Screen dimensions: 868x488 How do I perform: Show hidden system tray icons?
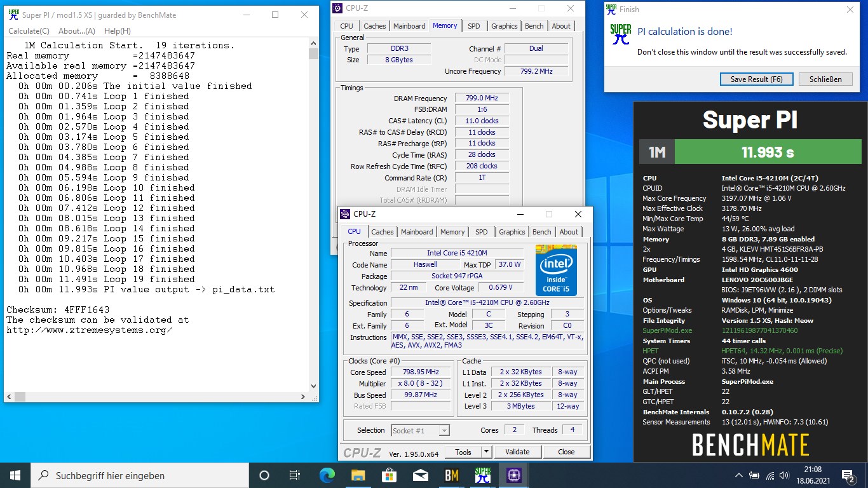pyautogui.click(x=739, y=475)
